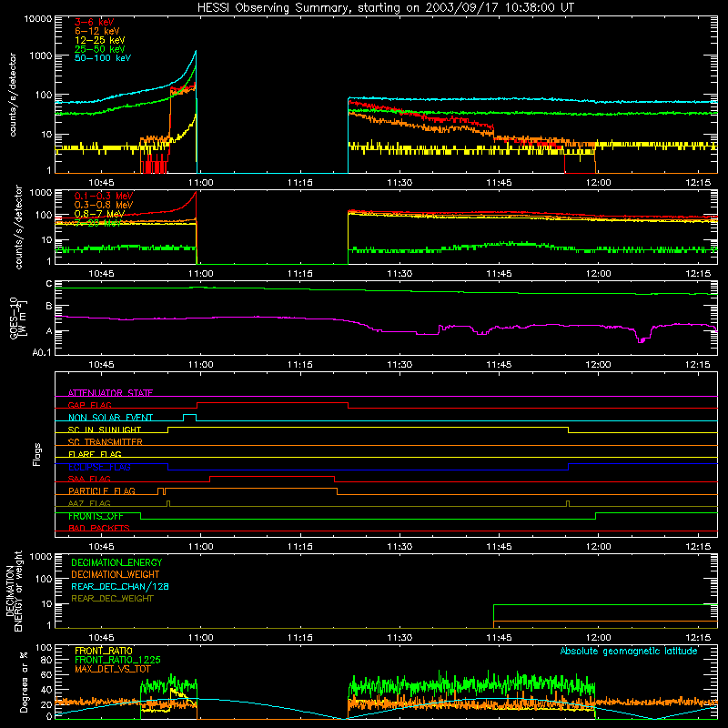This screenshot has height=728, width=728.
Task: Click the 25-50 keV legend entry
Action: point(100,49)
